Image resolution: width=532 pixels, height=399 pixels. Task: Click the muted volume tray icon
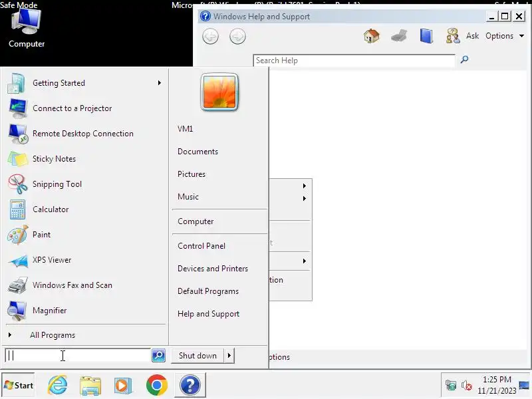click(467, 385)
